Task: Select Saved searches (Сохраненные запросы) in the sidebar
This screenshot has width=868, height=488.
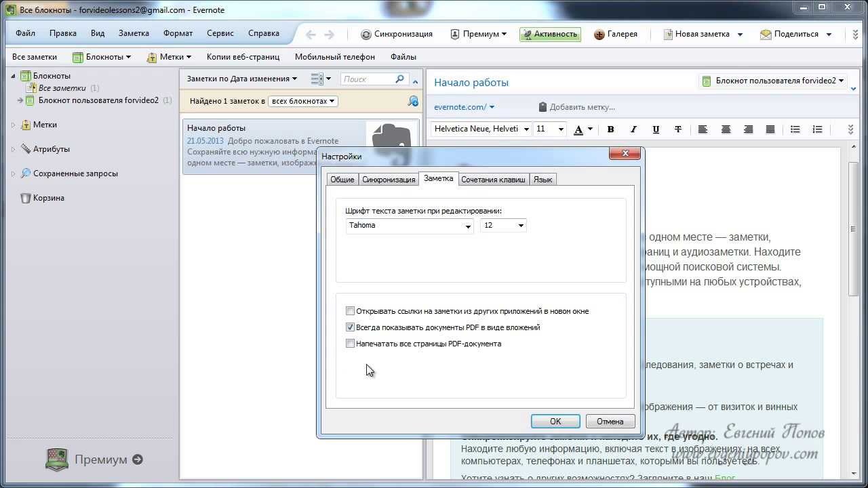Action: 75,174
